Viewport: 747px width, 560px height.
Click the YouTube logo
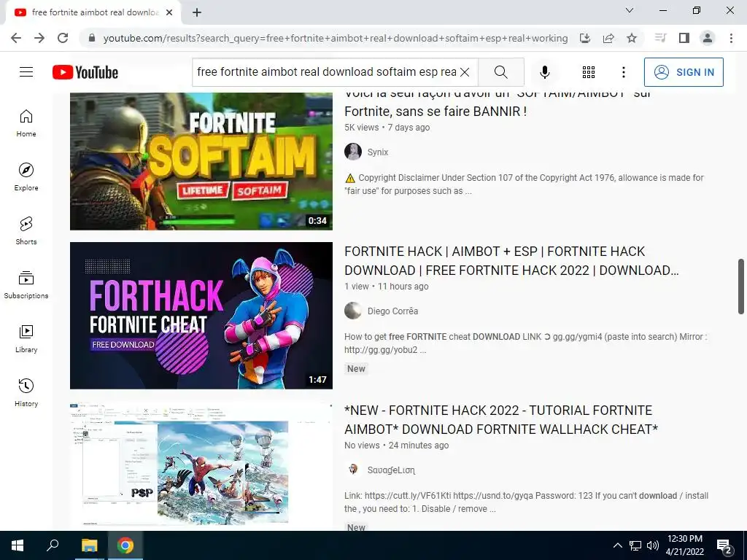click(85, 72)
